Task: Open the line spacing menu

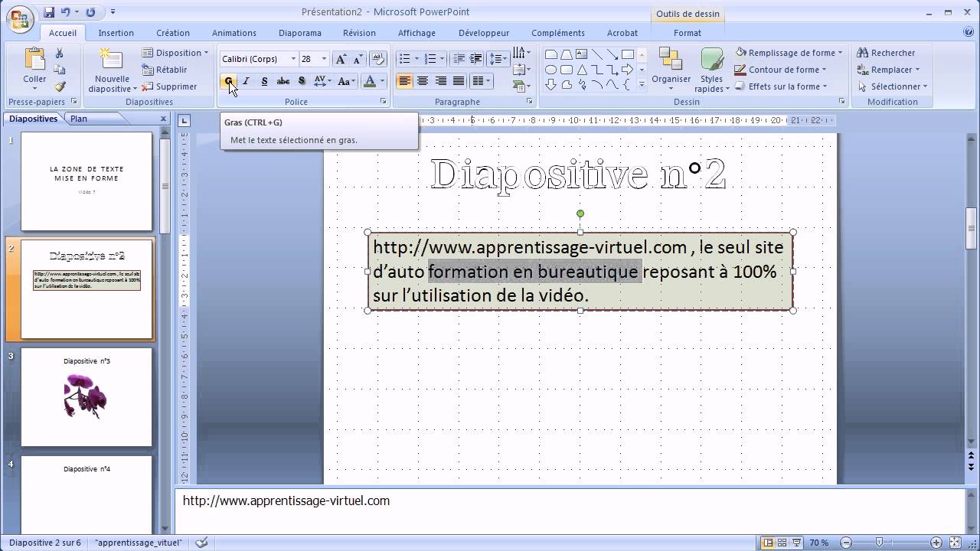Action: (498, 59)
